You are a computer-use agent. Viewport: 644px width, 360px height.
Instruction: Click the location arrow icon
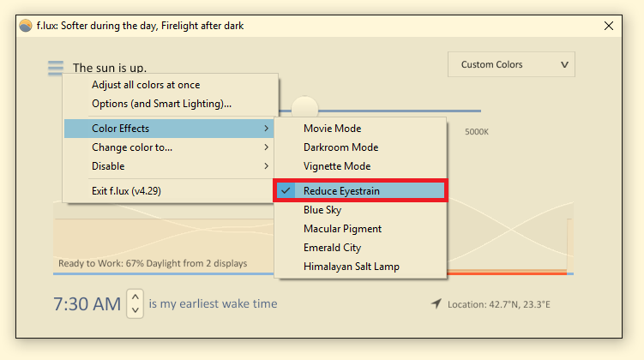point(436,303)
